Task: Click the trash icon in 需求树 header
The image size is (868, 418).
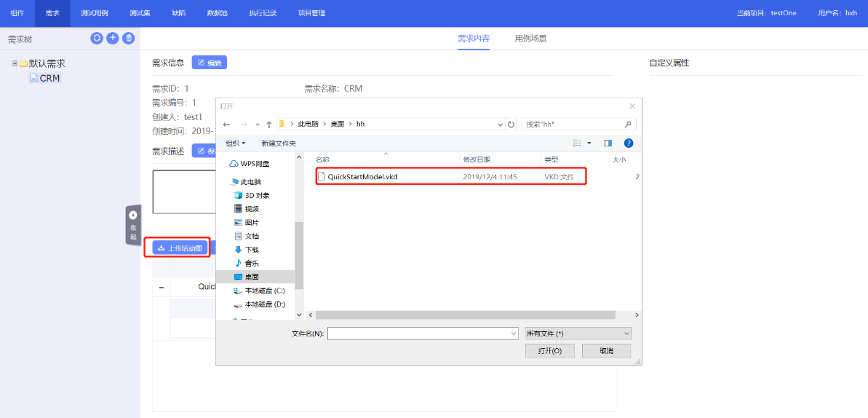Action: pos(129,39)
